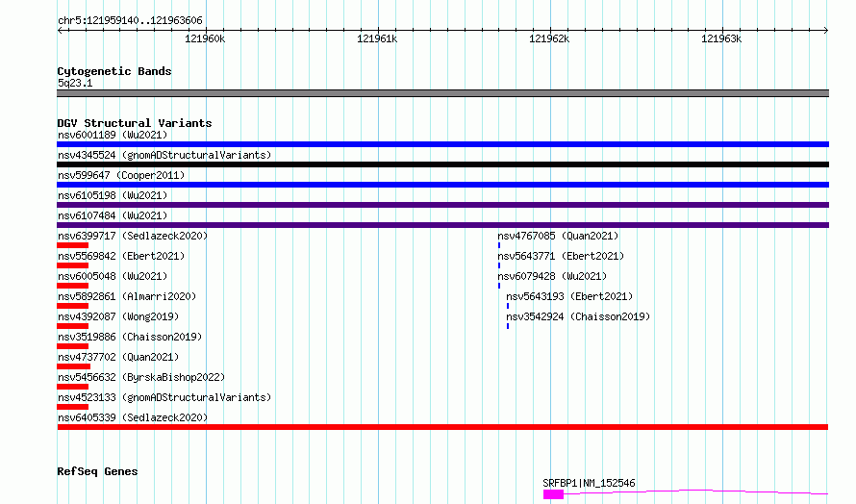This screenshot has width=856, height=504.
Task: Click the right arrow end of ruler
Action: coord(826,30)
